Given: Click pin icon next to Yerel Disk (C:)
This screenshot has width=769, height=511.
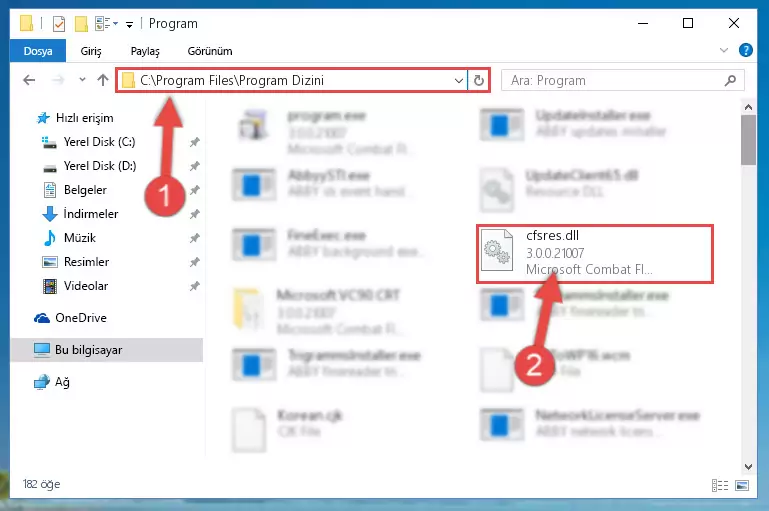Looking at the screenshot, I should [195, 142].
